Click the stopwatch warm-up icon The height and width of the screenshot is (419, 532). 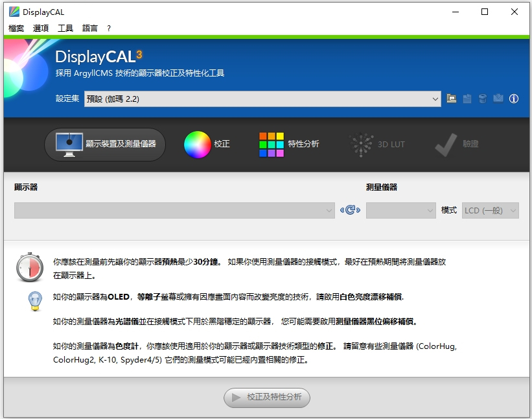(x=30, y=267)
